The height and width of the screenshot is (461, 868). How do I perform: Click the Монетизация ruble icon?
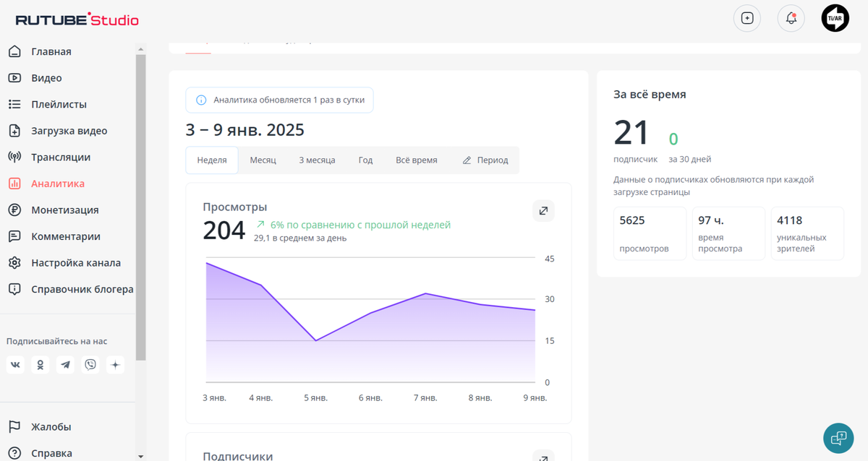[x=14, y=210]
